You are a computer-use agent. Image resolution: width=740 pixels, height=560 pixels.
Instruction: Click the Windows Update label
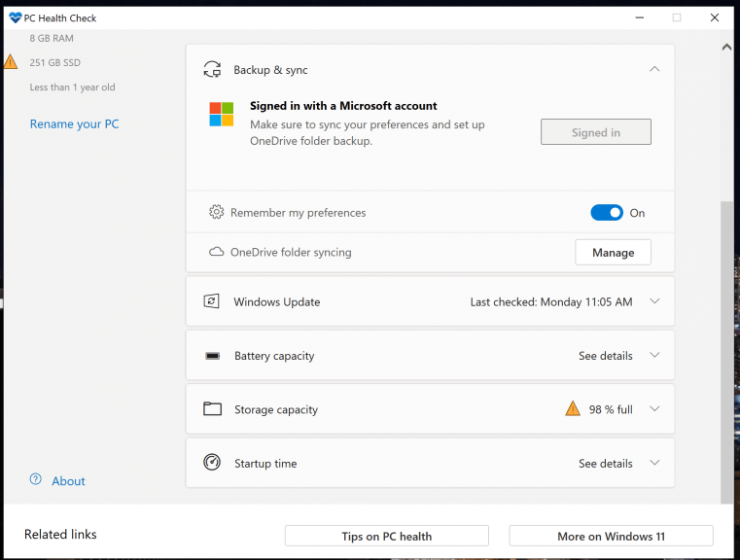[x=276, y=302]
